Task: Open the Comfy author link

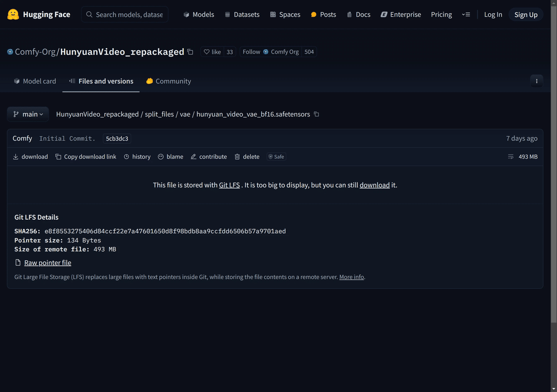Action: tap(22, 138)
